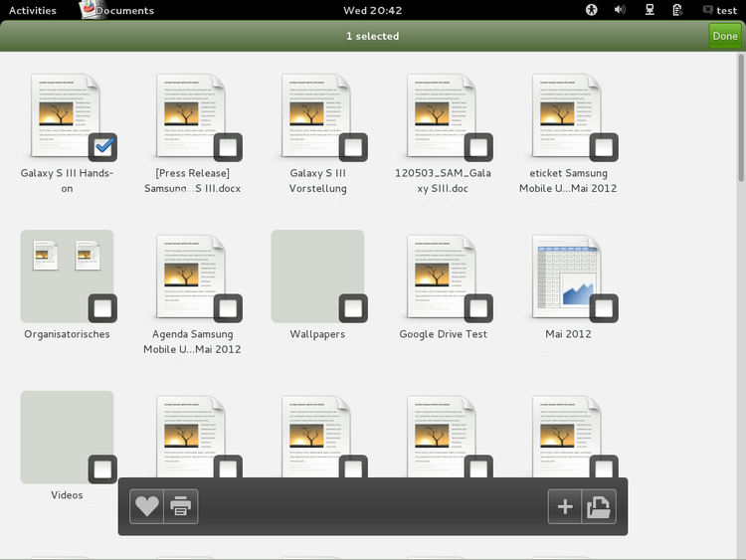
Task: Click the 120503_SAM_Galaxy SIII.doc thumbnail
Action: [442, 114]
